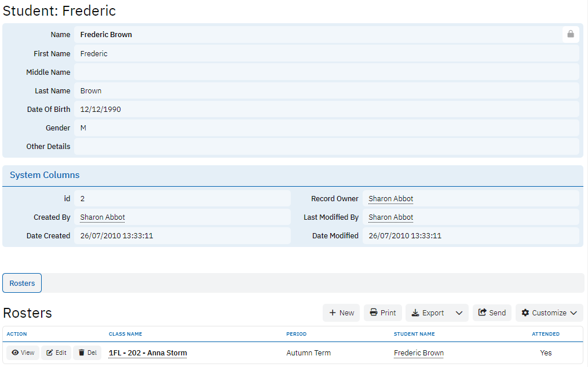Send the Rosters list
This screenshot has height=367, width=588.
tap(492, 313)
